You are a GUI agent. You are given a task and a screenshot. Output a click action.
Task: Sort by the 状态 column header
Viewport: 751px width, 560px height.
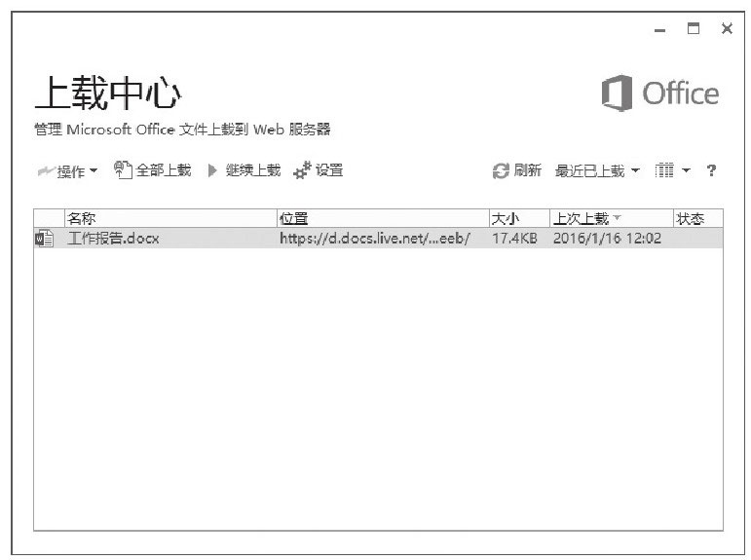[x=697, y=219]
